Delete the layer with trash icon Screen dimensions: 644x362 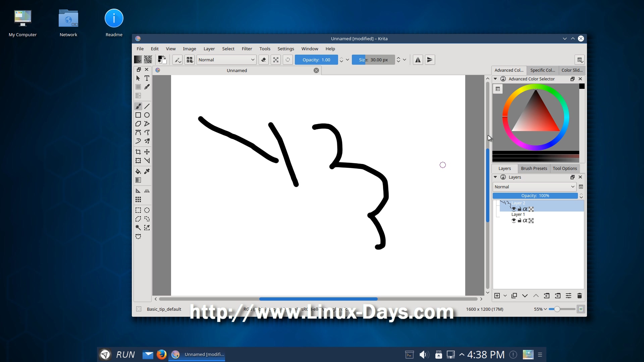579,296
